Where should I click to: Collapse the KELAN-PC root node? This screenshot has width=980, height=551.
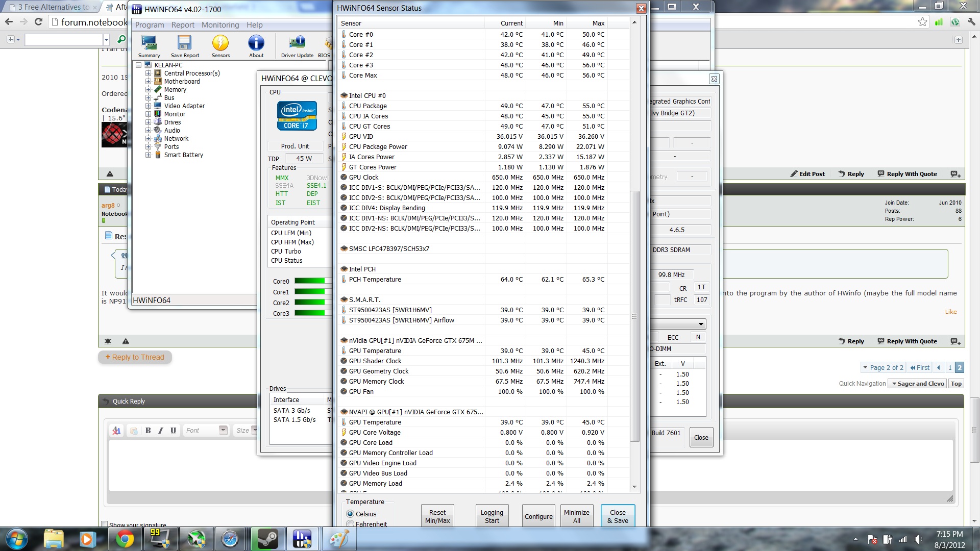139,65
